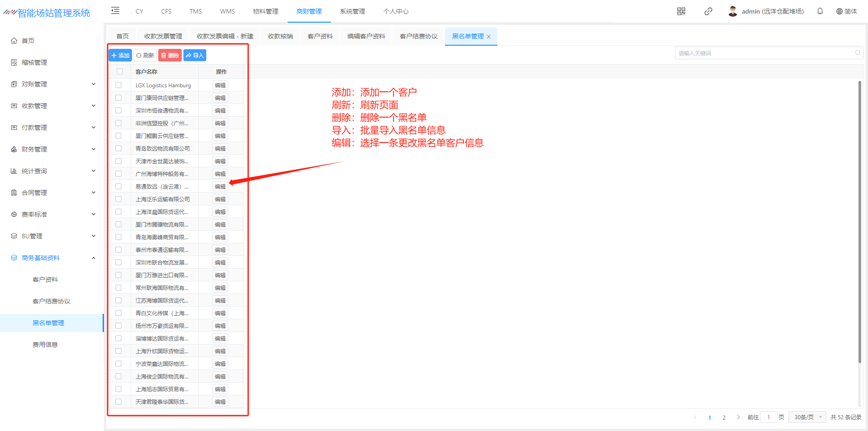Viewport: 868px width, 431px height.
Task: Open the 30条/页 page size dropdown
Action: 807,417
